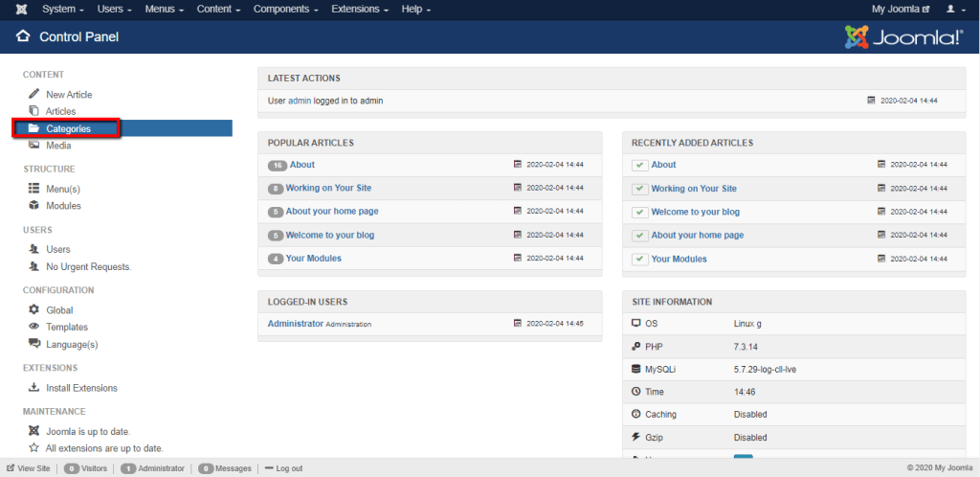Toggle published checkmark for About in Recently Added
Image resolution: width=980 pixels, height=477 pixels.
[x=639, y=165]
